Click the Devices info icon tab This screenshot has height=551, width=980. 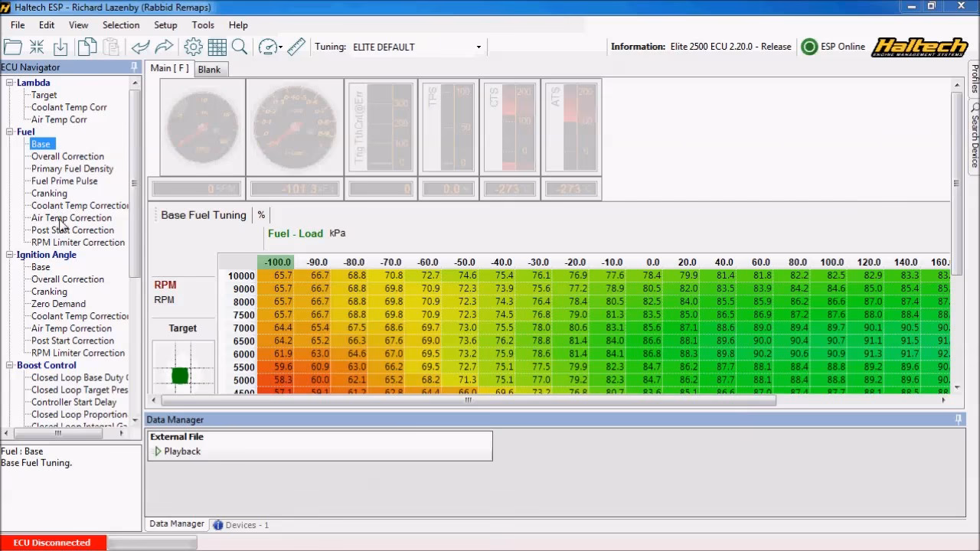pyautogui.click(x=218, y=525)
